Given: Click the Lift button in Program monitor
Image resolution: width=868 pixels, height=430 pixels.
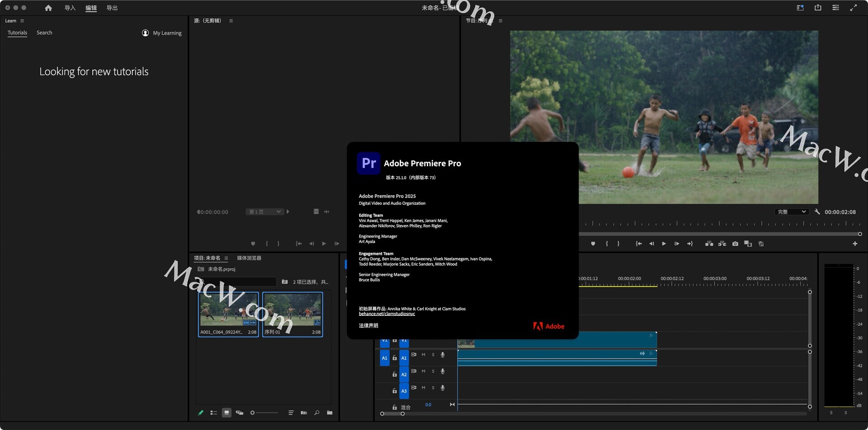Looking at the screenshot, I should (709, 243).
